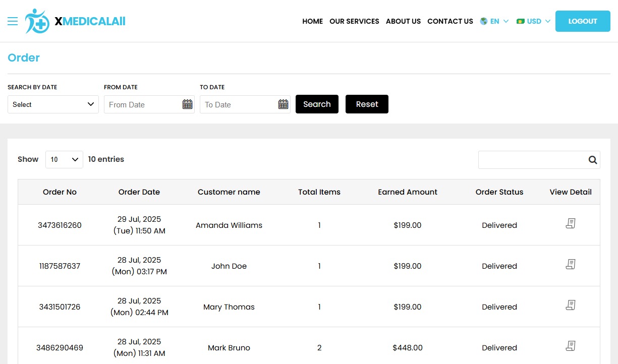
Task: Reset the date filters
Action: click(x=367, y=104)
